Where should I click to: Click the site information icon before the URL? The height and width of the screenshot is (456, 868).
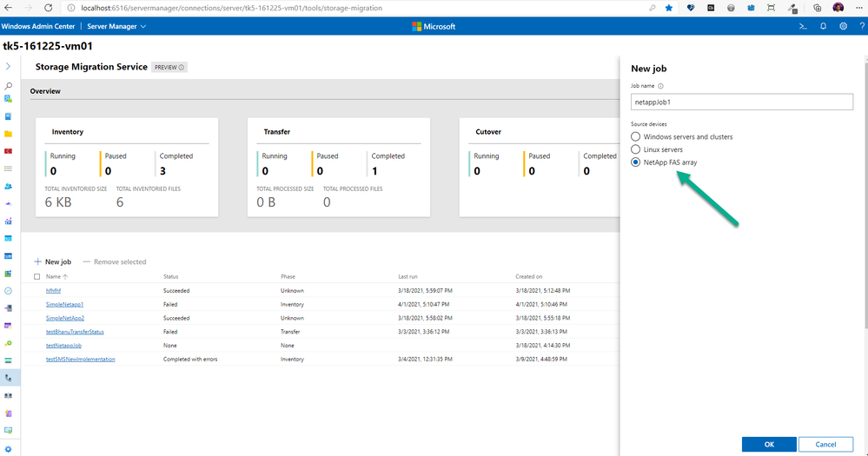(x=71, y=8)
